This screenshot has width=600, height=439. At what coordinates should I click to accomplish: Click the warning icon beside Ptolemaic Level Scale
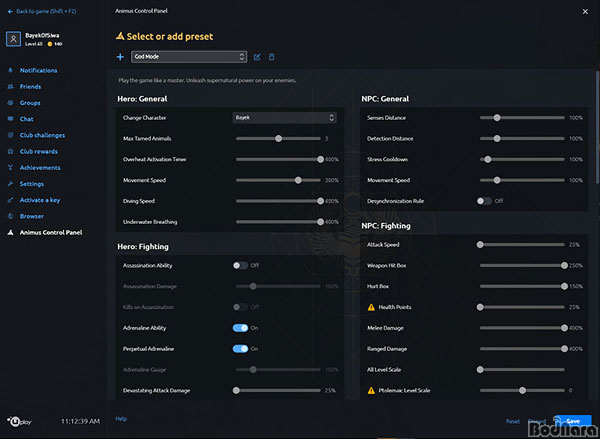pos(371,390)
